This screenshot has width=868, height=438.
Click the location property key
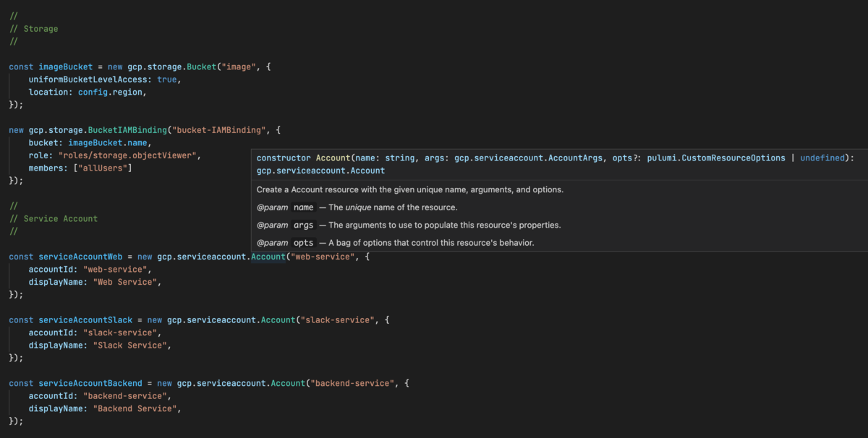click(x=50, y=93)
